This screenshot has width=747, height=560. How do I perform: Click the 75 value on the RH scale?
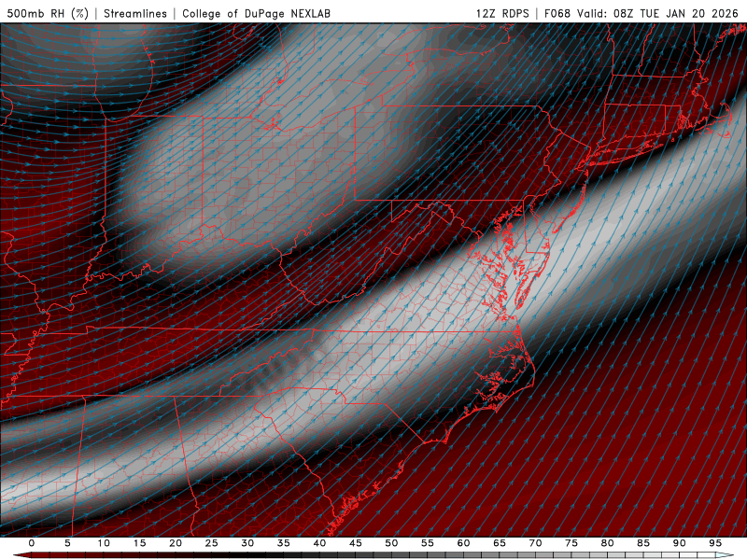[x=571, y=543]
